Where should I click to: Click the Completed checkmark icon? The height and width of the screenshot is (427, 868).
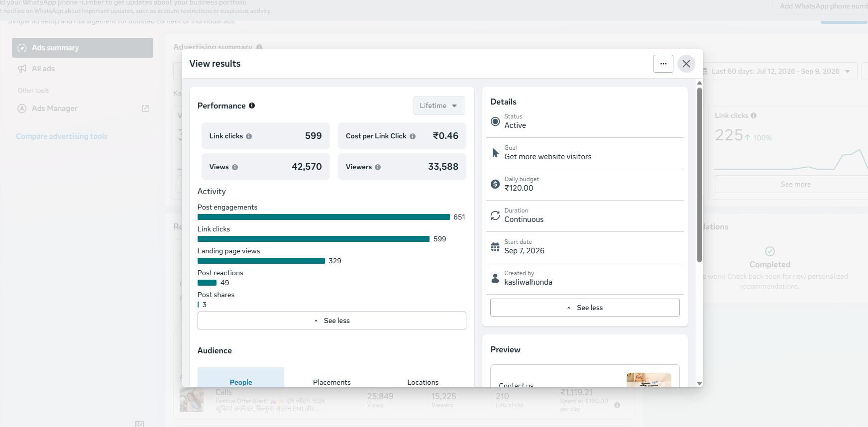pyautogui.click(x=770, y=251)
